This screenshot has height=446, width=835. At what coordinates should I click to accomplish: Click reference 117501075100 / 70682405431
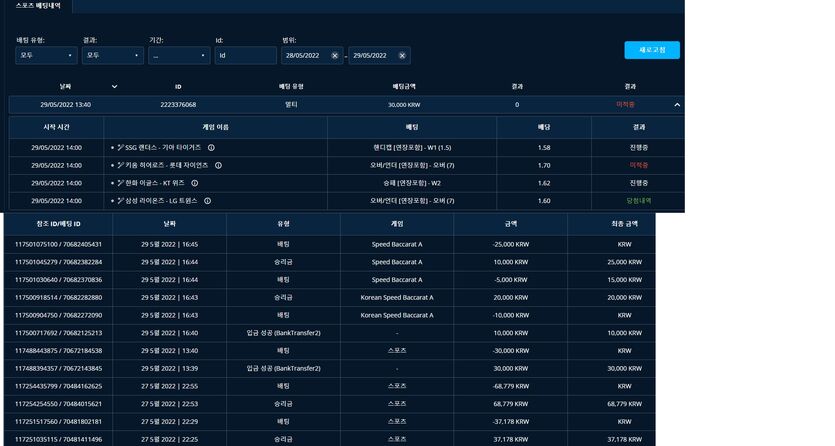click(58, 244)
